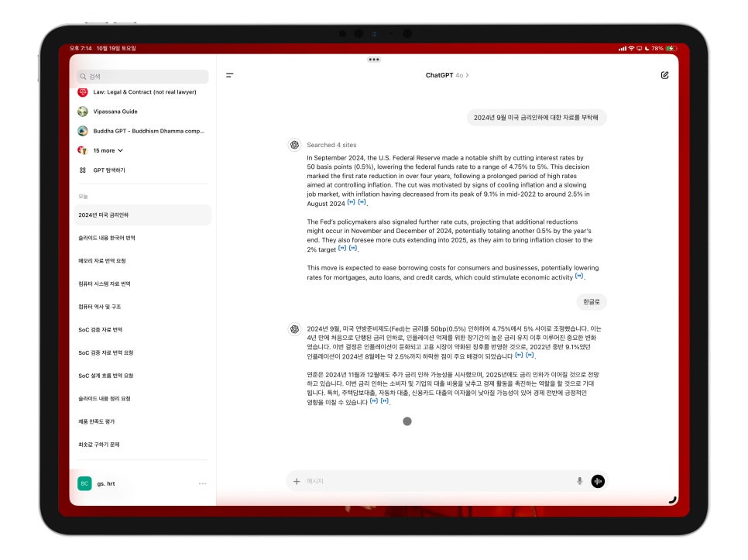
Task: Toggle the sidebar with the two-line icon
Action: coord(229,75)
